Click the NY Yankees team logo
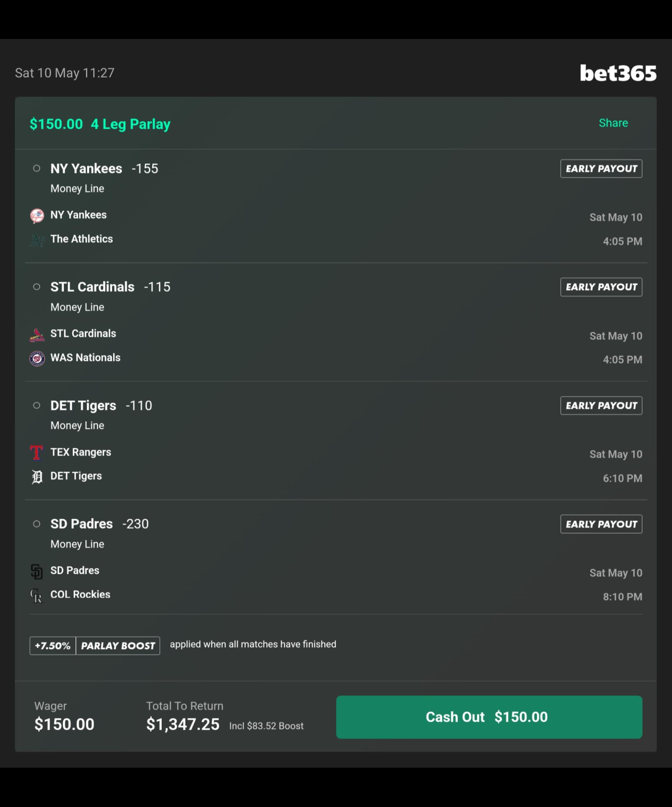672x807 pixels. tap(37, 215)
